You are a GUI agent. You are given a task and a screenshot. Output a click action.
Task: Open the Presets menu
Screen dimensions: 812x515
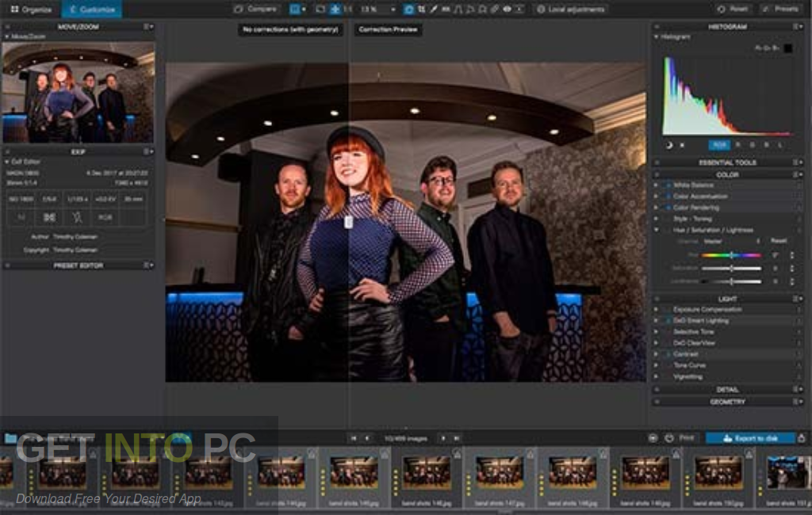(x=780, y=10)
